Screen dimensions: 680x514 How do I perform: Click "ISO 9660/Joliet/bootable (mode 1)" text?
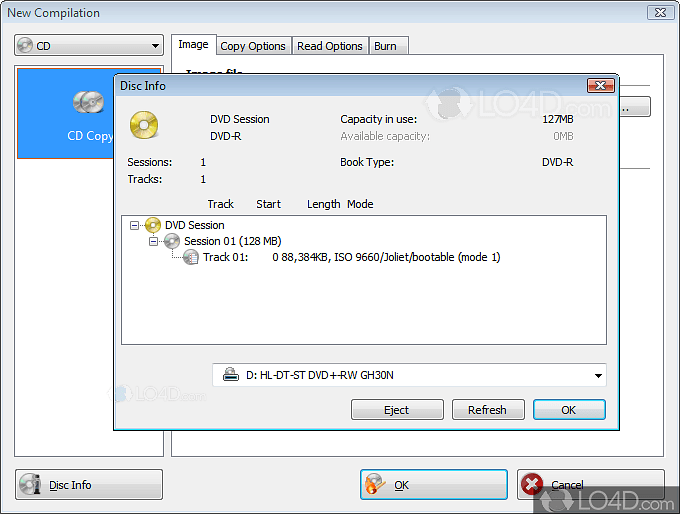point(417,257)
